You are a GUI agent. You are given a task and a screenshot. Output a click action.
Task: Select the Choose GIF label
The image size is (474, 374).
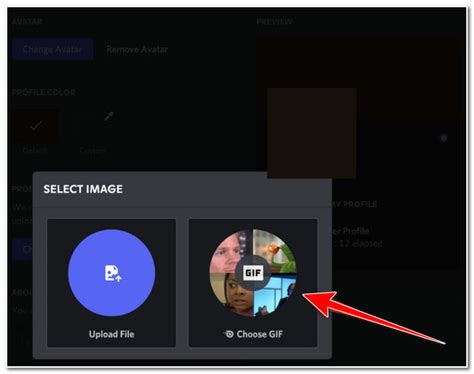click(x=260, y=334)
